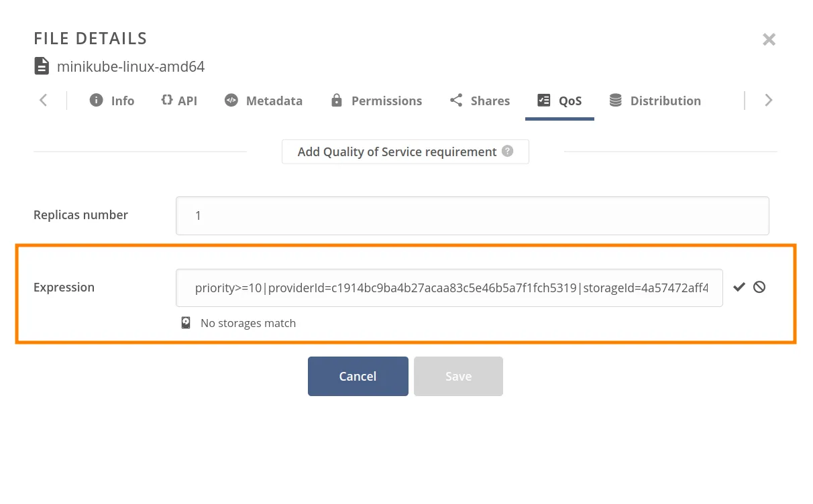Cancel expression edit with the block icon

[759, 287]
